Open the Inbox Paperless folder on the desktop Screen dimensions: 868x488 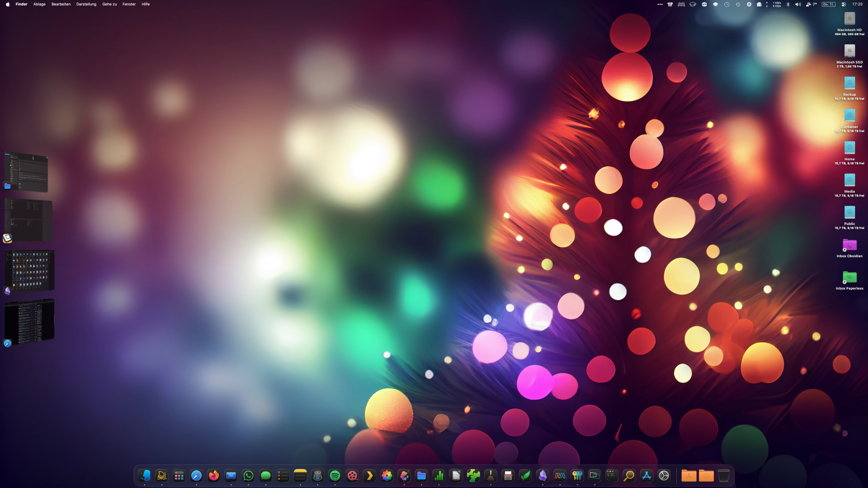pyautogui.click(x=850, y=277)
